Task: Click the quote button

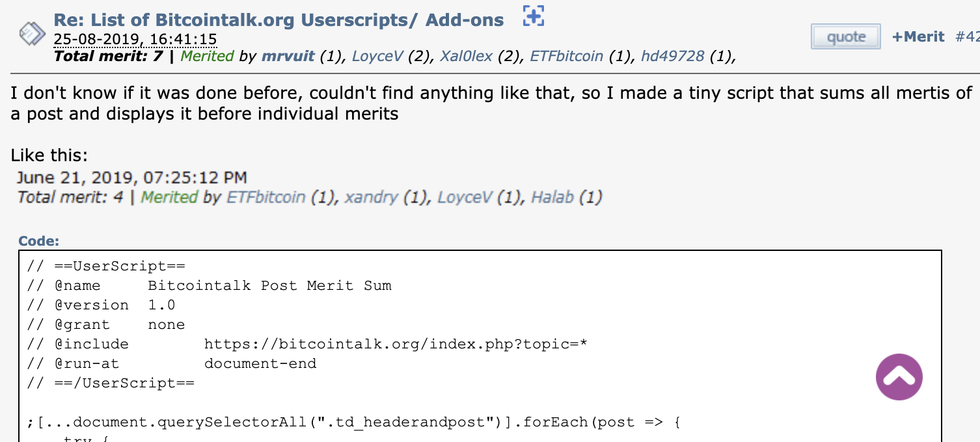Action: coord(845,37)
